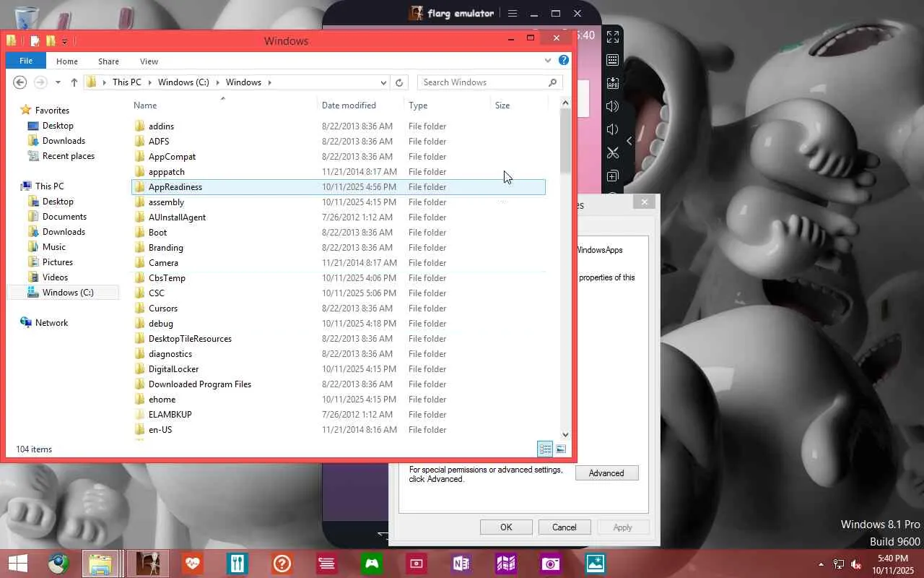Open the Food & Drink app in taskbar
The height and width of the screenshot is (578, 924).
coord(237,564)
